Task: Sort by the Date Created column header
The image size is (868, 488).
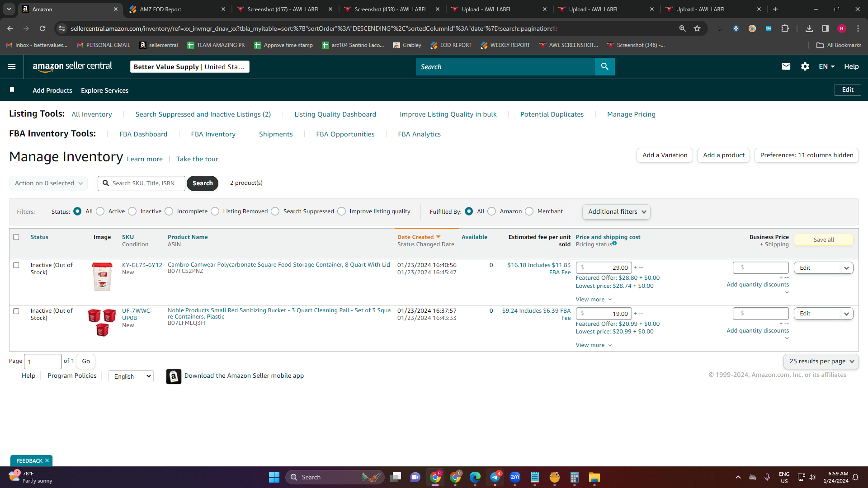Action: pyautogui.click(x=419, y=237)
